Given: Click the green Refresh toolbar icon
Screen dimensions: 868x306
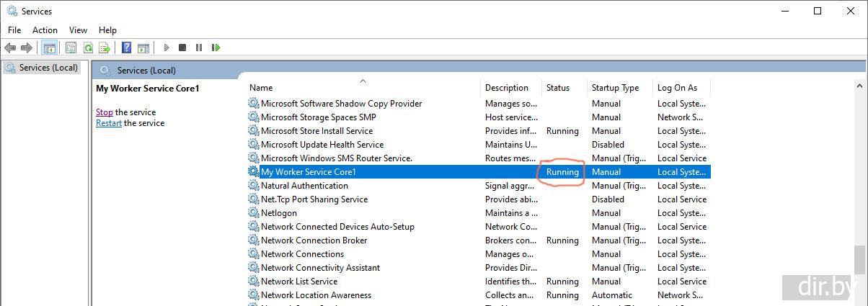Looking at the screenshot, I should click(x=87, y=48).
